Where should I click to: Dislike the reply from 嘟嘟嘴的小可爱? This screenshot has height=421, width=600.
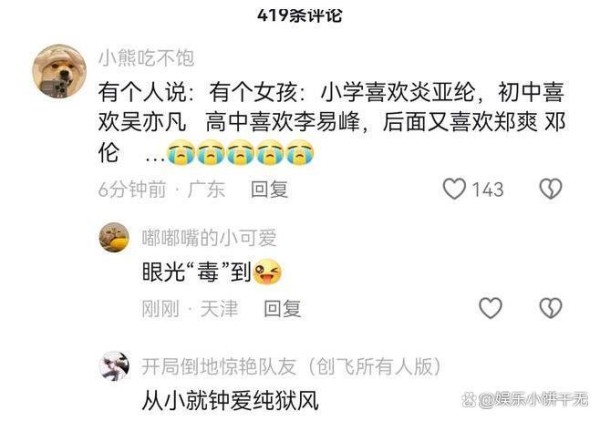click(551, 308)
